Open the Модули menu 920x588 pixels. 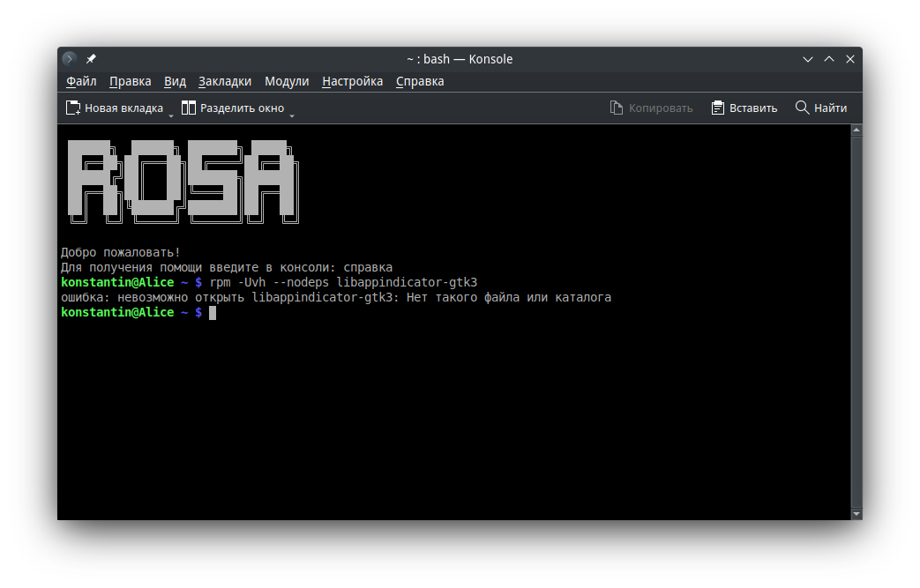coord(287,81)
